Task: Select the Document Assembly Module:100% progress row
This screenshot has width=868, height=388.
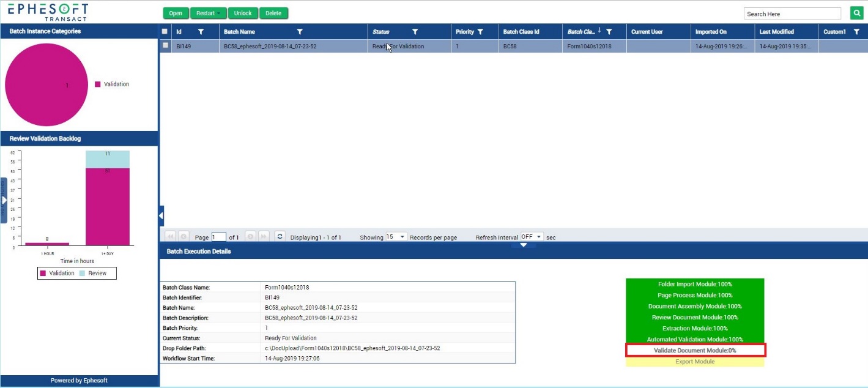Action: tap(695, 306)
